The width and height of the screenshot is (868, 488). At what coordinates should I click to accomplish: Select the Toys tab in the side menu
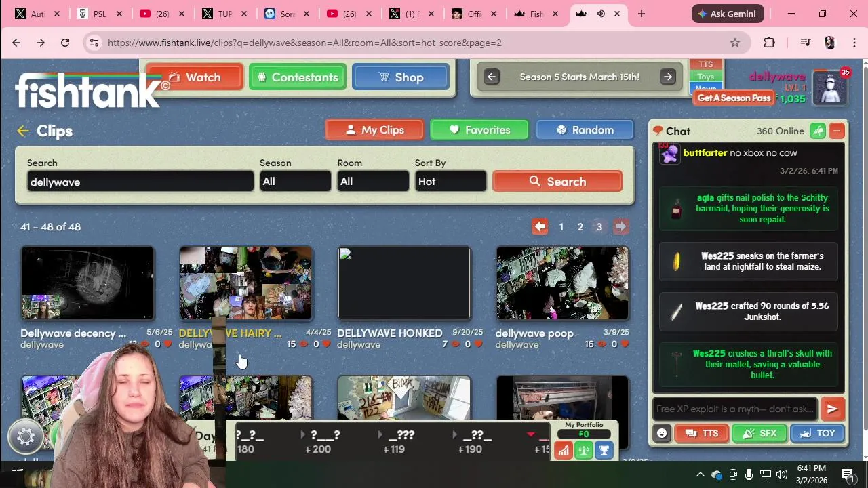pos(705,77)
